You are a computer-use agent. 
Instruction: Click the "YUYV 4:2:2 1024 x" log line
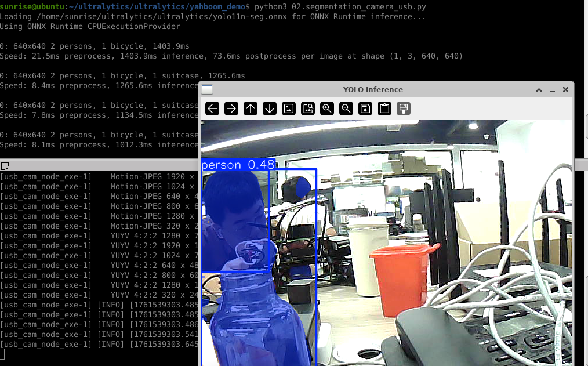tap(99, 255)
